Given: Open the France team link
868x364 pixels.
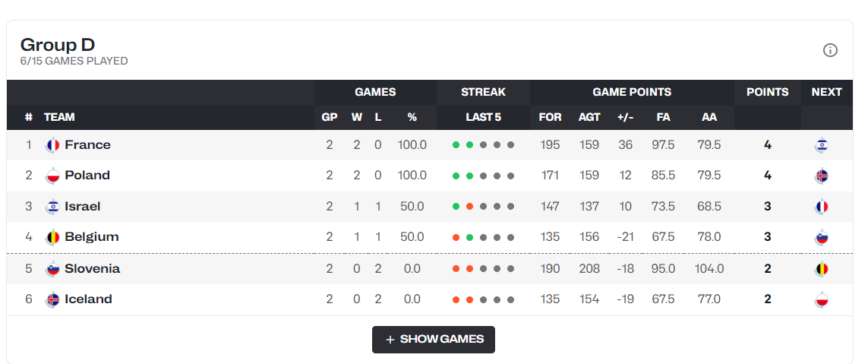Looking at the screenshot, I should 87,144.
